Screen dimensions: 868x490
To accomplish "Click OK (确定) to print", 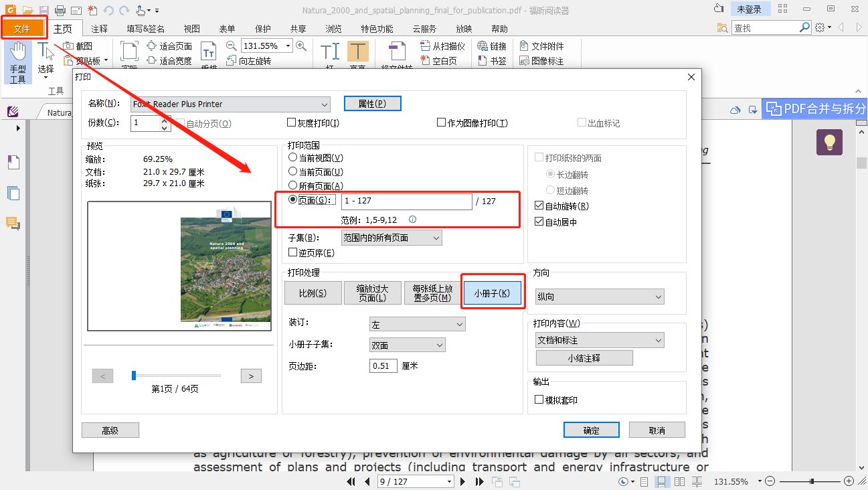I will [592, 430].
